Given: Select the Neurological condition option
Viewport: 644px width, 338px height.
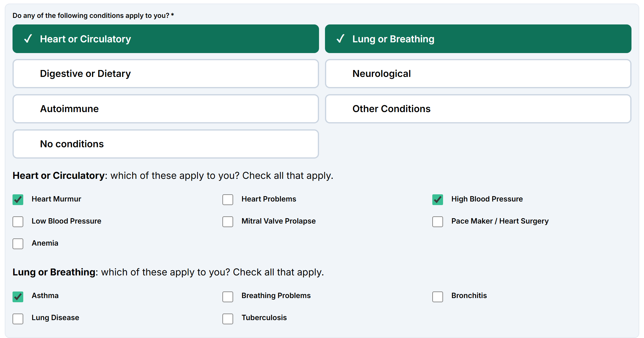Looking at the screenshot, I should click(478, 74).
